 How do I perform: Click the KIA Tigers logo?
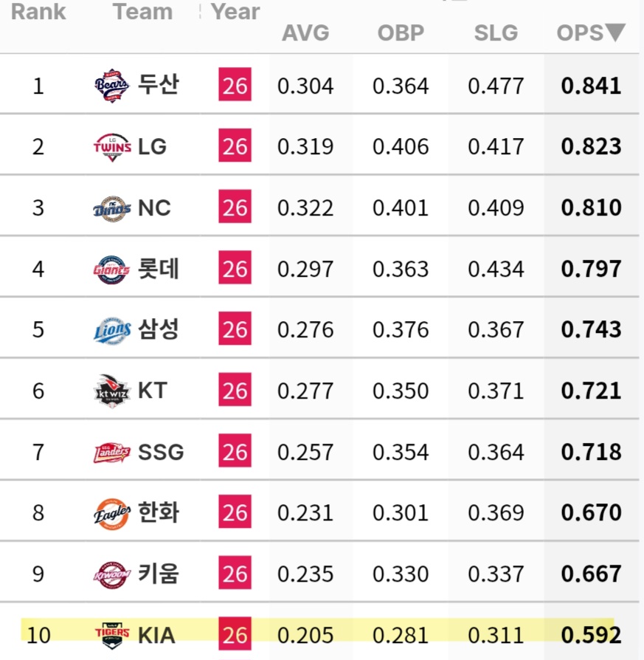click(112, 635)
